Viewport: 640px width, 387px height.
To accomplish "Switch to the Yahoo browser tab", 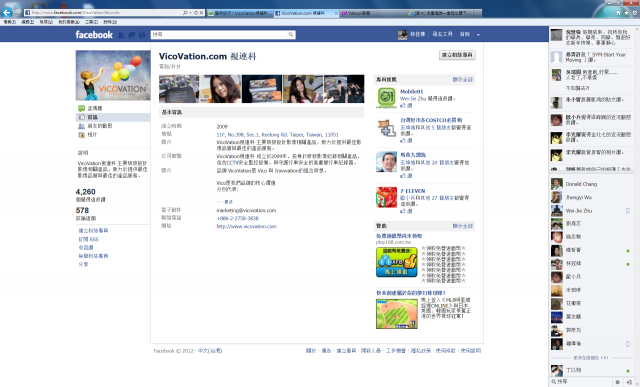I will tap(373, 13).
